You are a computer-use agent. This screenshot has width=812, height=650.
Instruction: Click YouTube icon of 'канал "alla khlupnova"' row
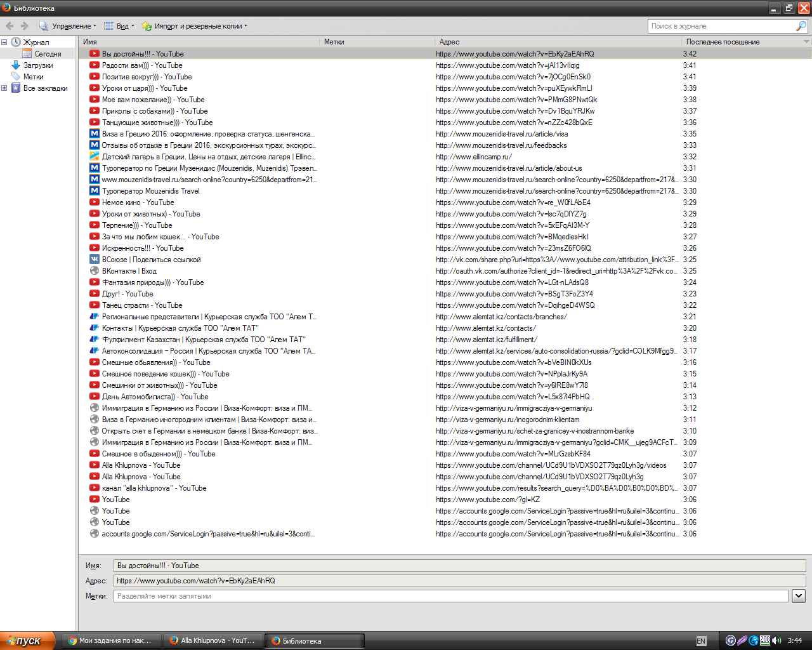pos(95,488)
